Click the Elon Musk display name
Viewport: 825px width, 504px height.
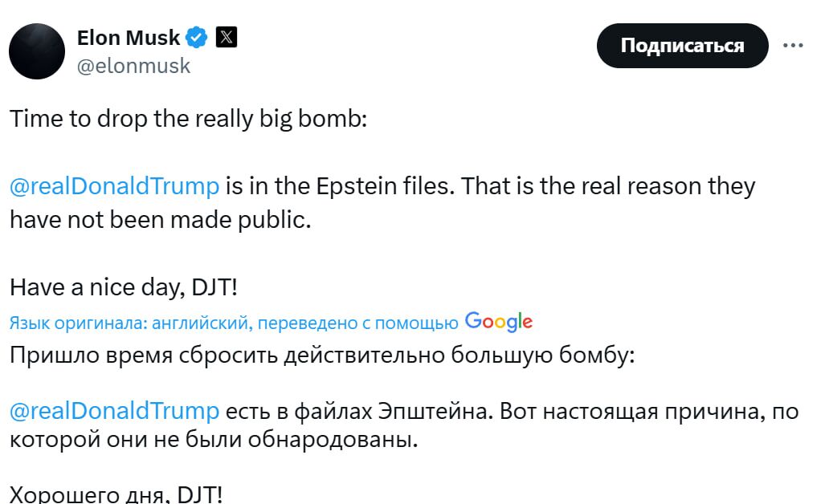[x=129, y=37]
